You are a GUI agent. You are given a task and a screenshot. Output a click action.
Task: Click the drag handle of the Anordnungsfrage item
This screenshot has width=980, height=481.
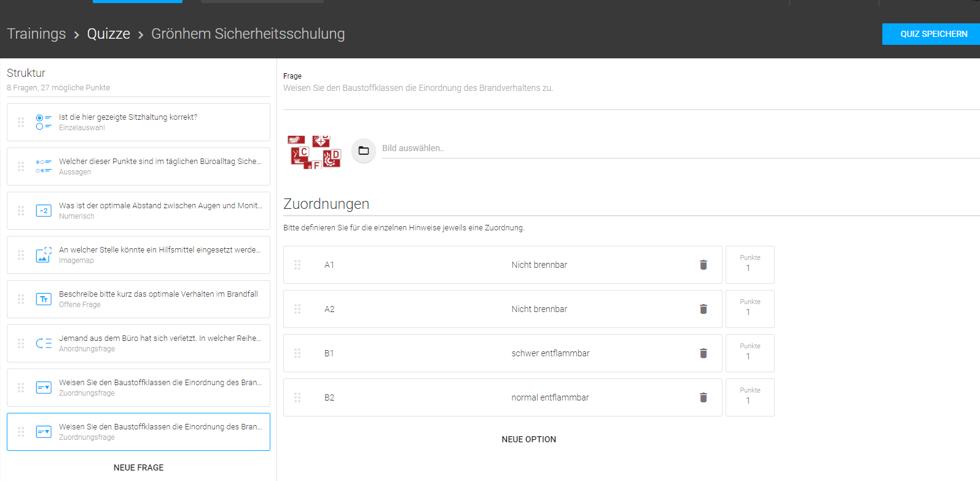click(21, 343)
